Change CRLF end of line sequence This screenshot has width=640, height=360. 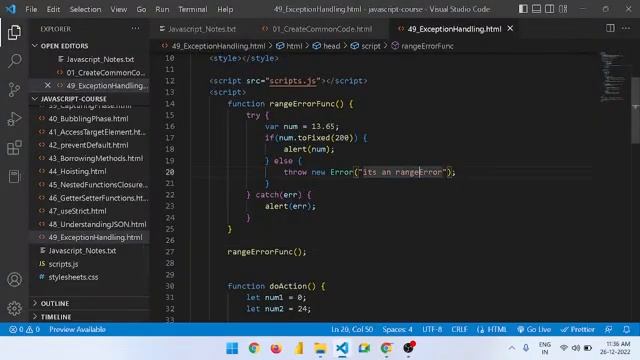459,329
